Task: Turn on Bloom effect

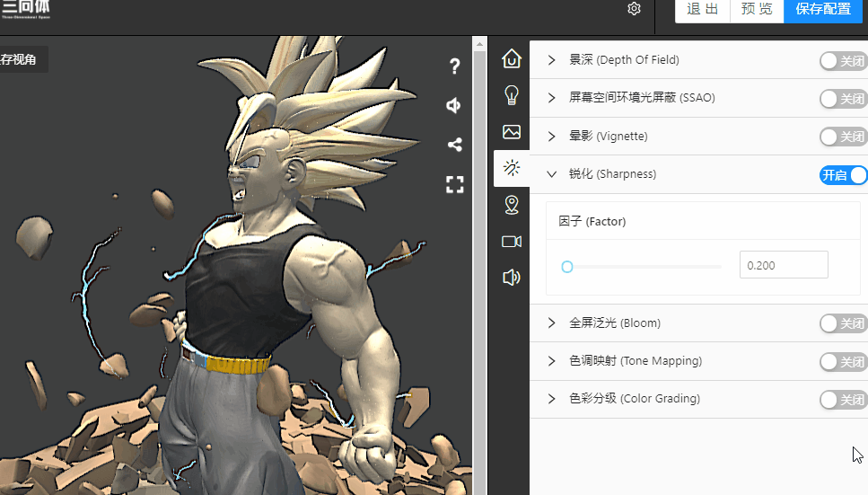Action: point(843,323)
